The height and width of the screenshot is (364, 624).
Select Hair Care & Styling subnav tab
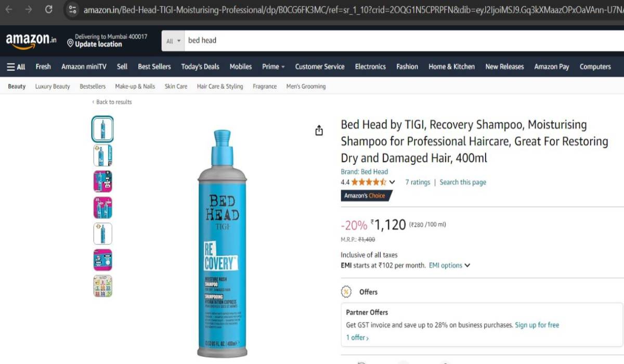(x=220, y=86)
